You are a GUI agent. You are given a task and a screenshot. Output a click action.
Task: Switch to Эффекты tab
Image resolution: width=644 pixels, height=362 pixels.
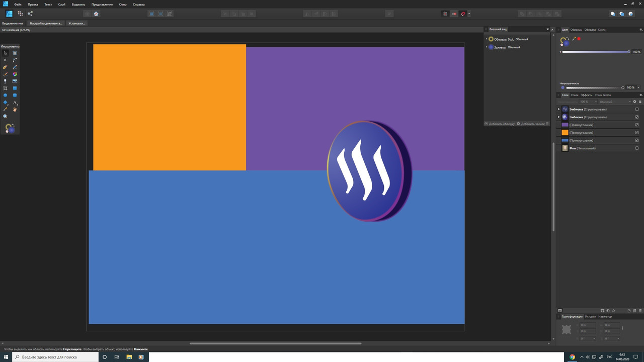pos(587,95)
